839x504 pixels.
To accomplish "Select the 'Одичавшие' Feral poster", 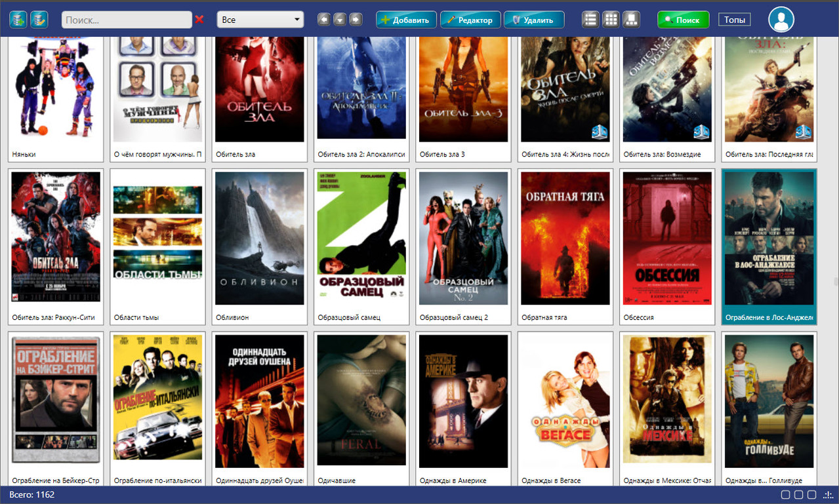I will click(x=361, y=401).
